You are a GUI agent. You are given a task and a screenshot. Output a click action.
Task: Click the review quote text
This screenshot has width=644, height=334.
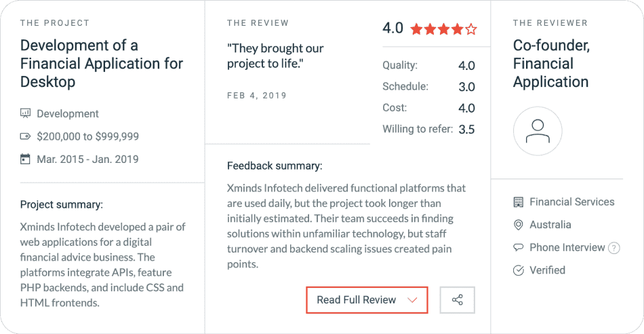click(275, 56)
